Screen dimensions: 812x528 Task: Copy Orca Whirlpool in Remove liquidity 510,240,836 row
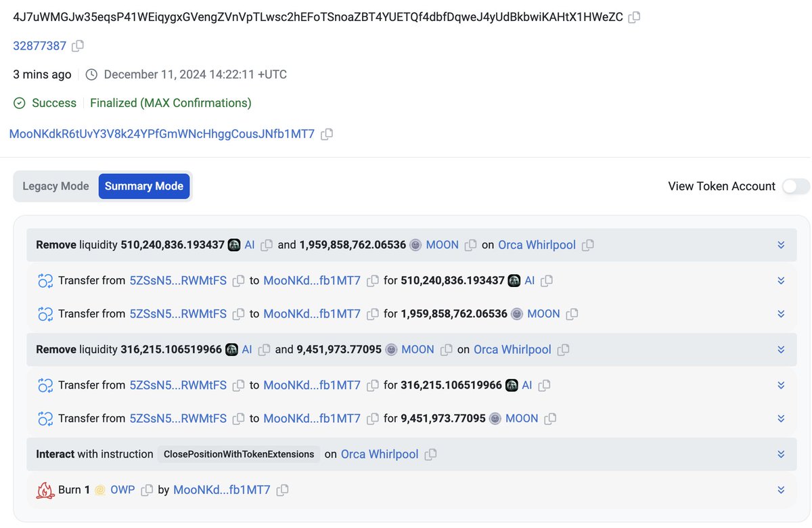[x=587, y=245]
